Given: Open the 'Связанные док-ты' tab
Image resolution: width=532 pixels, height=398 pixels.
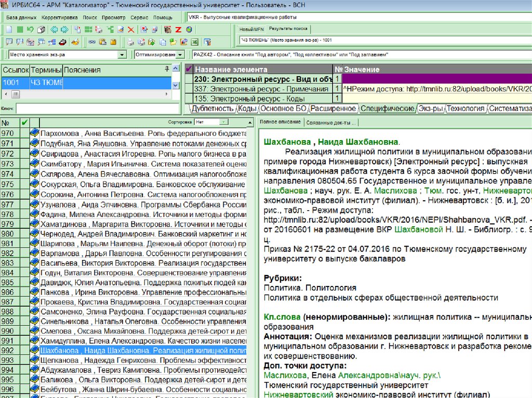Looking at the screenshot, I should click(331, 122).
